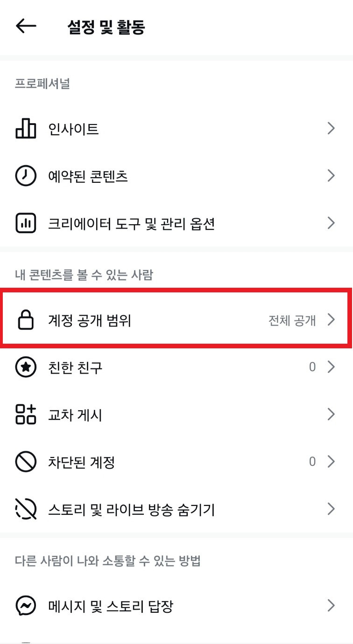Tap the 친한 친구 count value

[x=312, y=367]
